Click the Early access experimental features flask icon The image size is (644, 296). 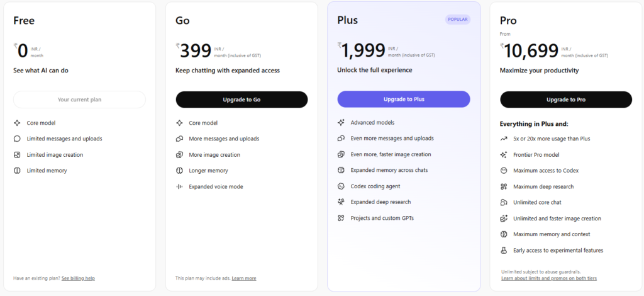tap(504, 250)
